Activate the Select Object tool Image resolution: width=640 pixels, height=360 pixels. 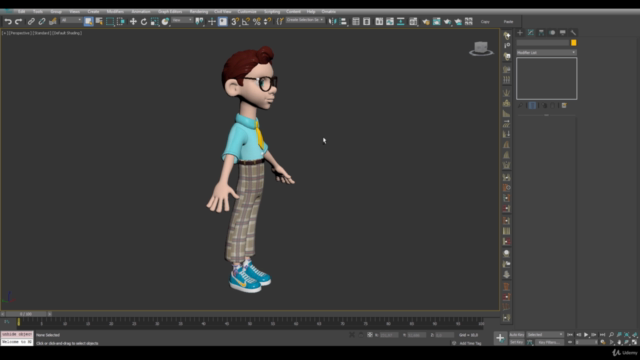pos(89,22)
